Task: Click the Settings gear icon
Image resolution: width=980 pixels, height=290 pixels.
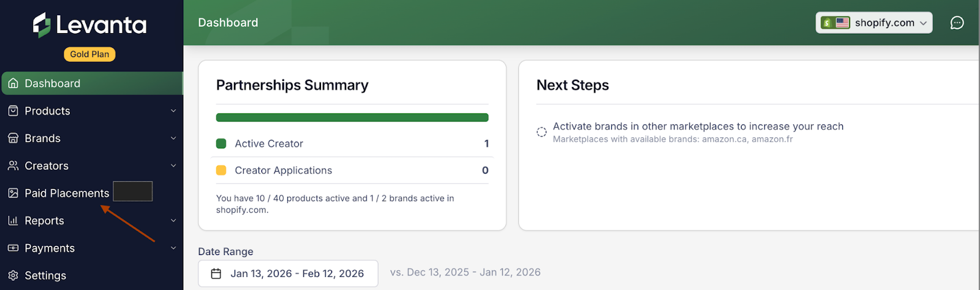Action: click(x=13, y=276)
